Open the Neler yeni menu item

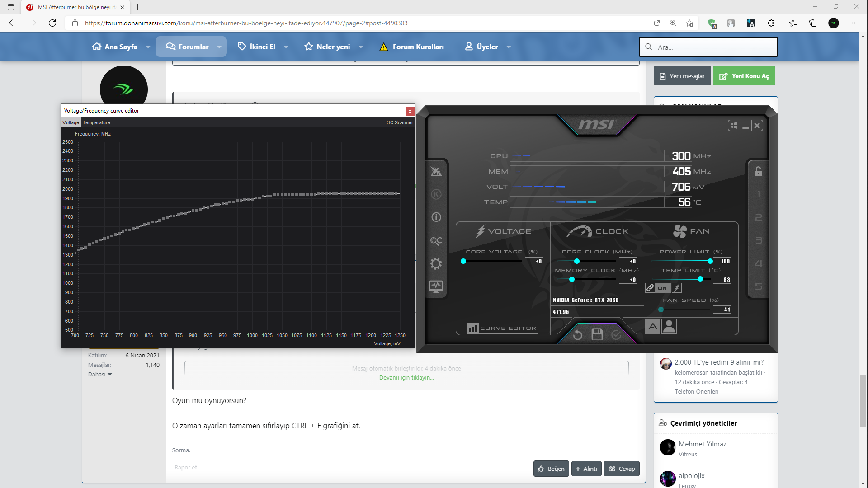point(327,47)
